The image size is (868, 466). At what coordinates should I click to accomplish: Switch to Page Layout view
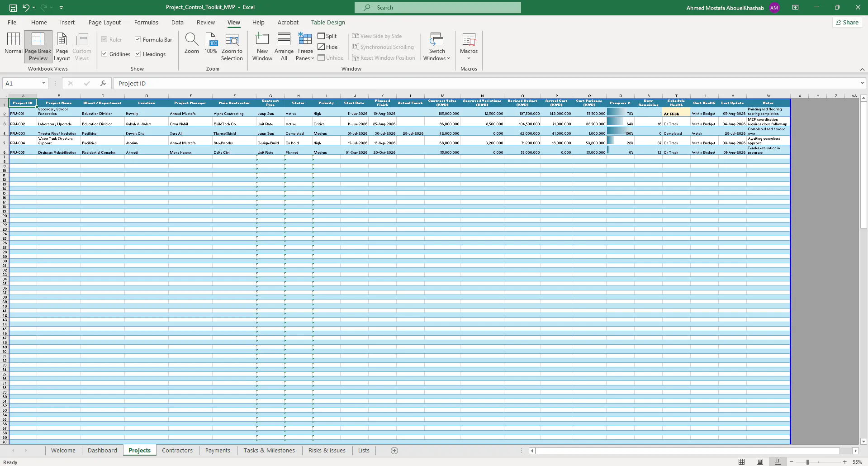click(62, 47)
